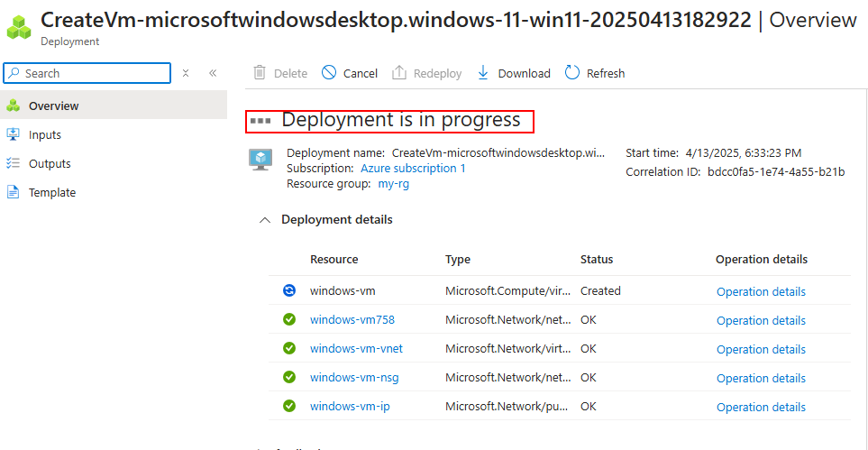The image size is (868, 450).
Task: Click the OK status for windows-vm-ip
Action: 589,406
